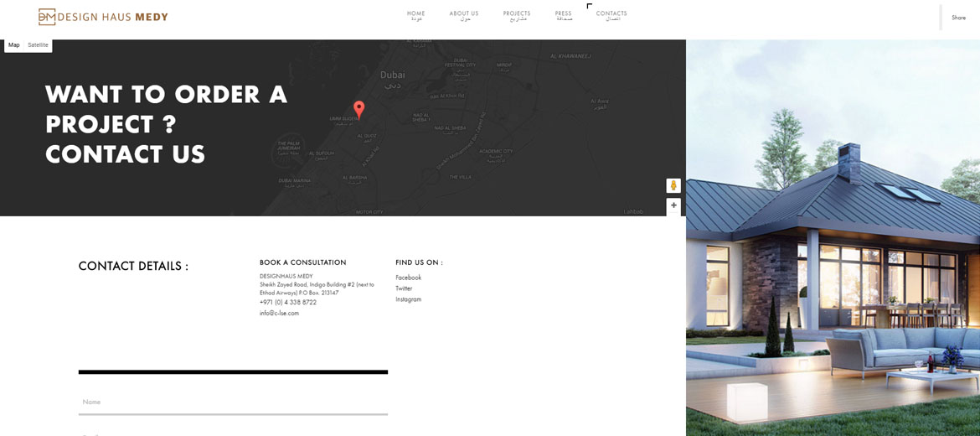Click the +971 phone number
980x436 pixels.
click(287, 303)
